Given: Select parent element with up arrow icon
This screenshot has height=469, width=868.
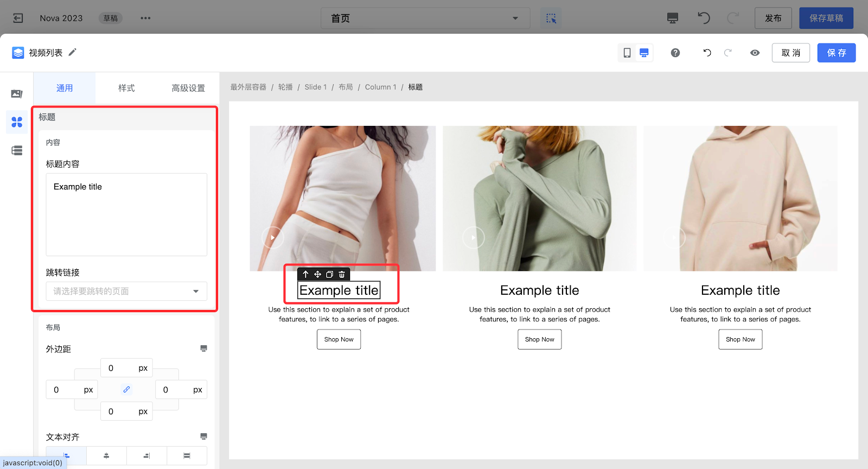Looking at the screenshot, I should (305, 274).
